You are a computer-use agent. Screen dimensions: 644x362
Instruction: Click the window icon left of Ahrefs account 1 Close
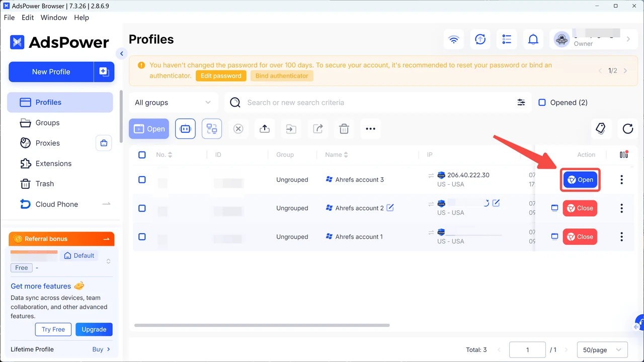[x=554, y=237]
